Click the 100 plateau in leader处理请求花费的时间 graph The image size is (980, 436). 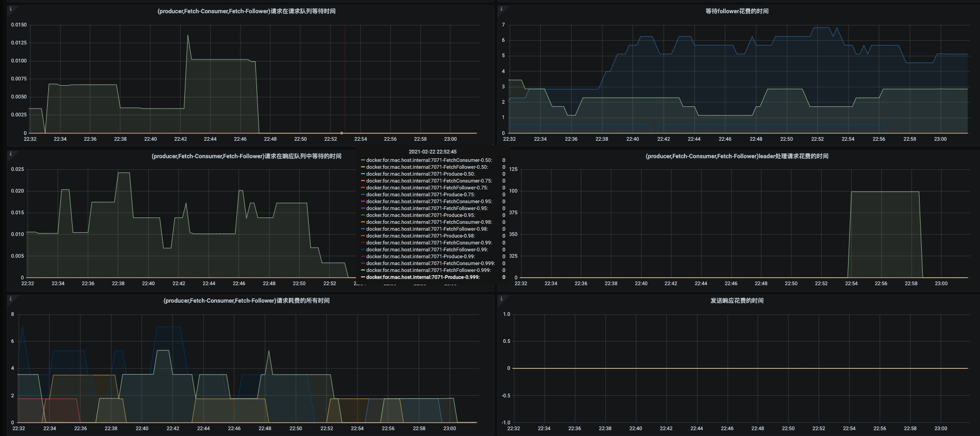coord(885,192)
